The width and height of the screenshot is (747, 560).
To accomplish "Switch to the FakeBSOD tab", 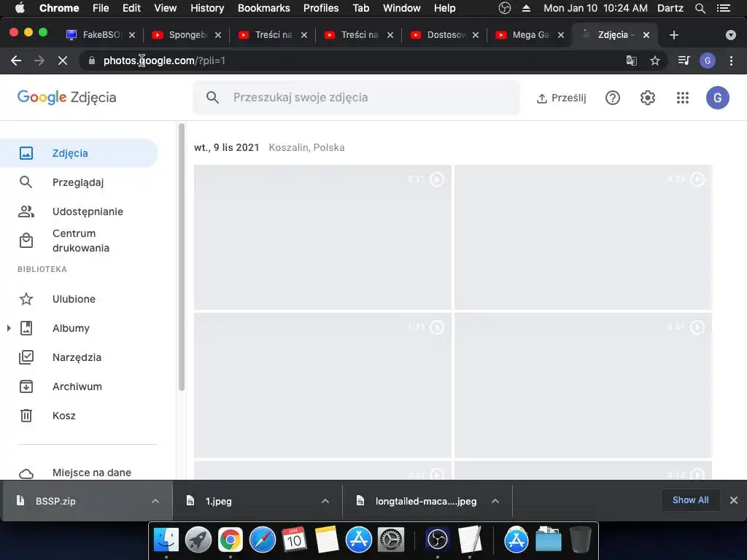I will (x=101, y=35).
